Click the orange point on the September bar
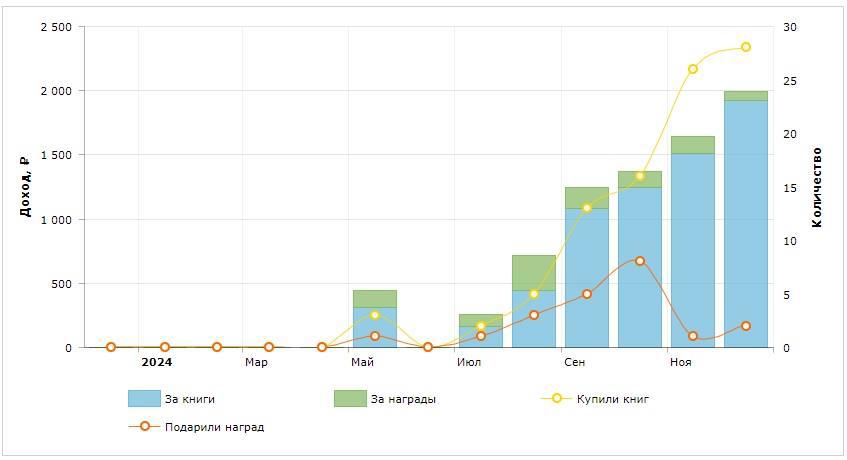 tap(587, 294)
